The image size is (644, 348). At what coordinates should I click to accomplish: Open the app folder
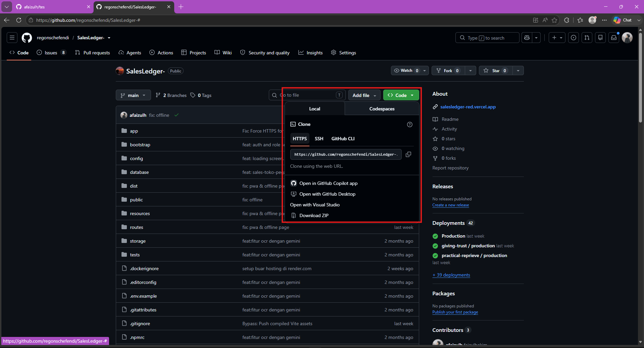coord(134,131)
